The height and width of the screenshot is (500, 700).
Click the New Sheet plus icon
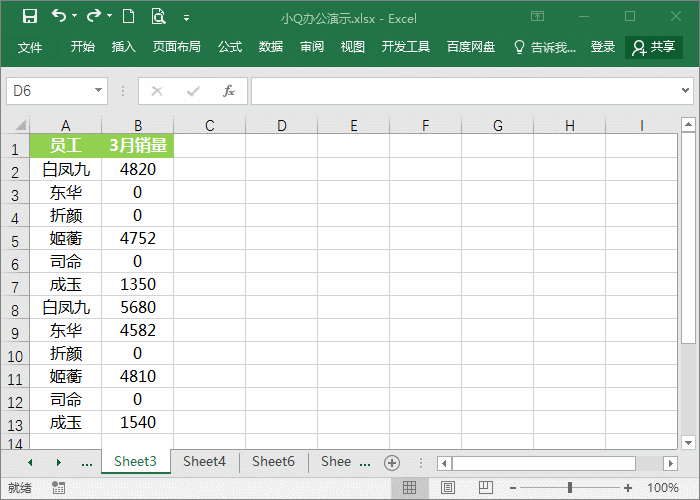point(392,463)
